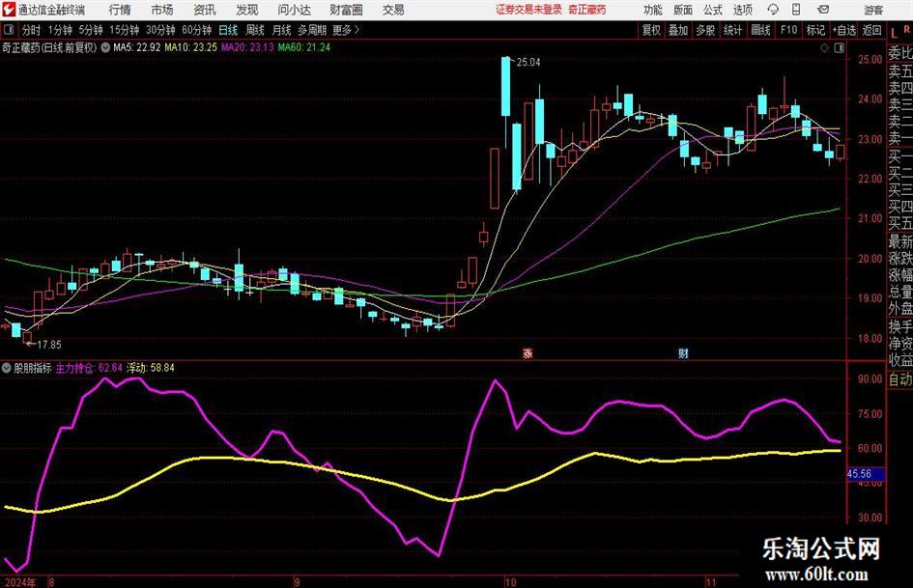
Task: Open the 资讯 menu
Action: [205, 10]
